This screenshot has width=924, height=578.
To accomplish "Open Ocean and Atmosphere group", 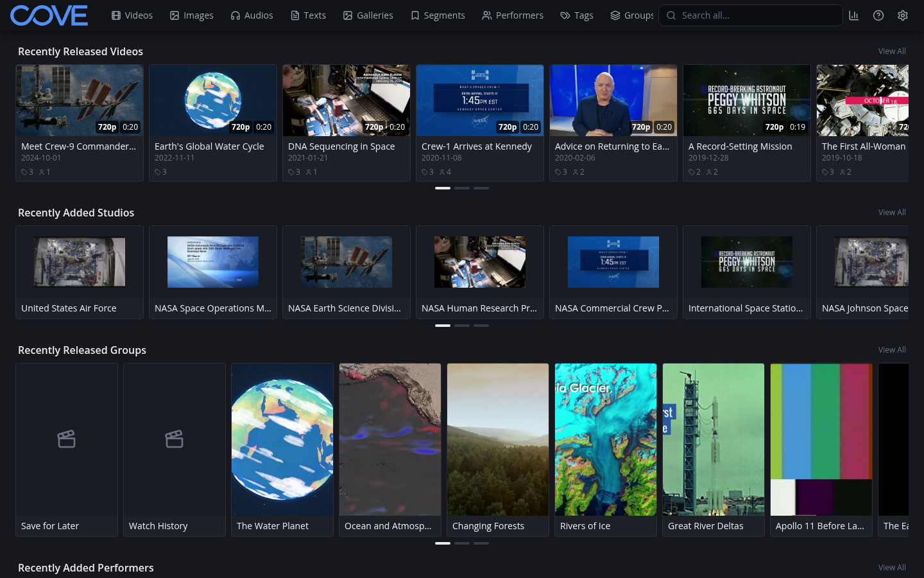I will pos(390,450).
